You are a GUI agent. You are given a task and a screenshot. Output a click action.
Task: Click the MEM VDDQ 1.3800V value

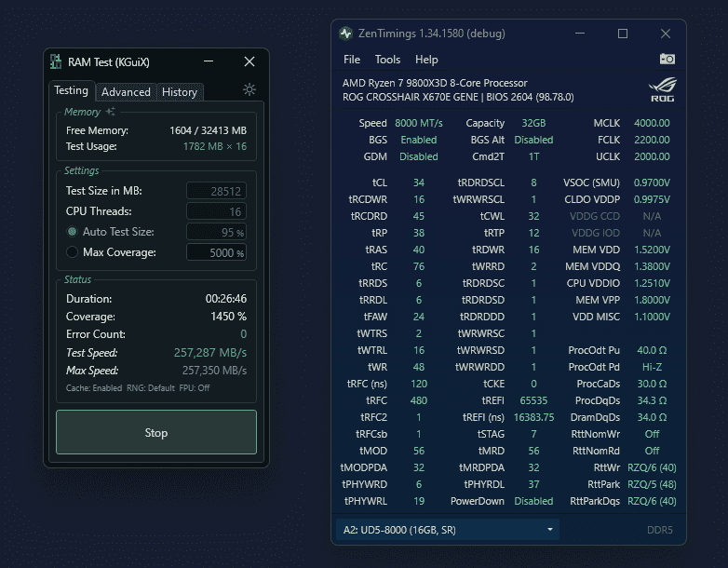pyautogui.click(x=652, y=266)
